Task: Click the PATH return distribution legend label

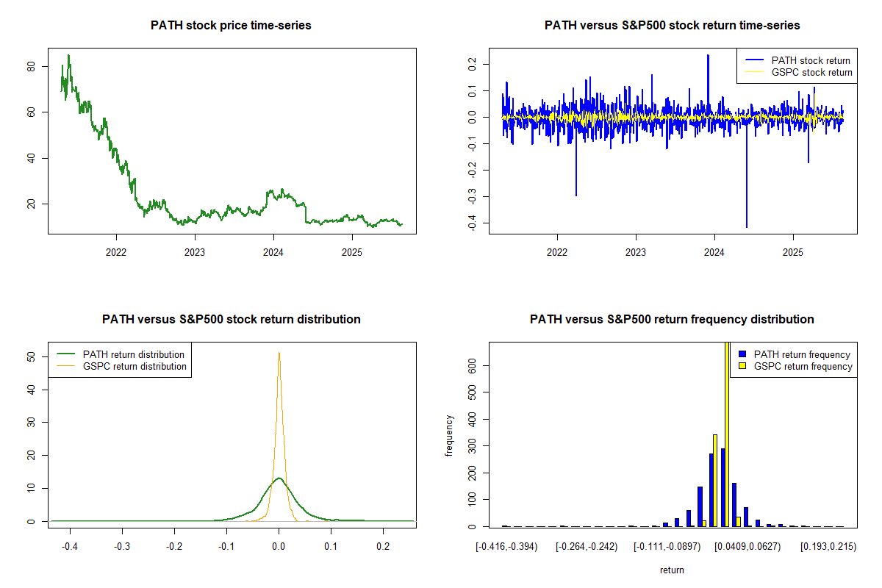Action: (x=134, y=355)
